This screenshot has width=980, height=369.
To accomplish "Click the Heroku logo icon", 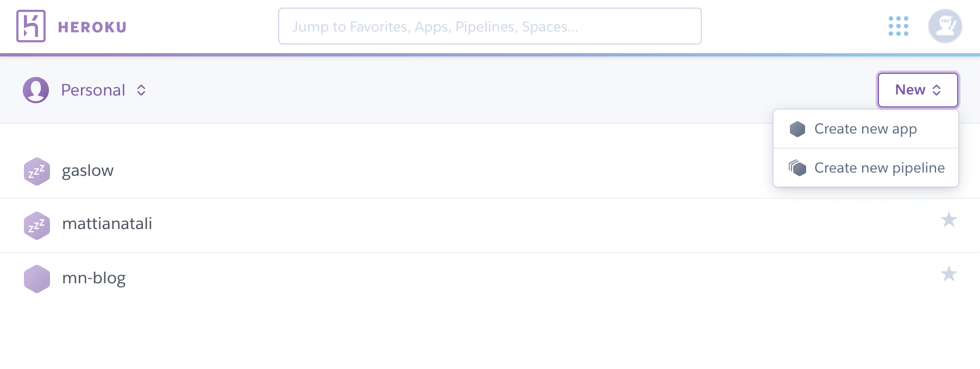I will [x=31, y=26].
